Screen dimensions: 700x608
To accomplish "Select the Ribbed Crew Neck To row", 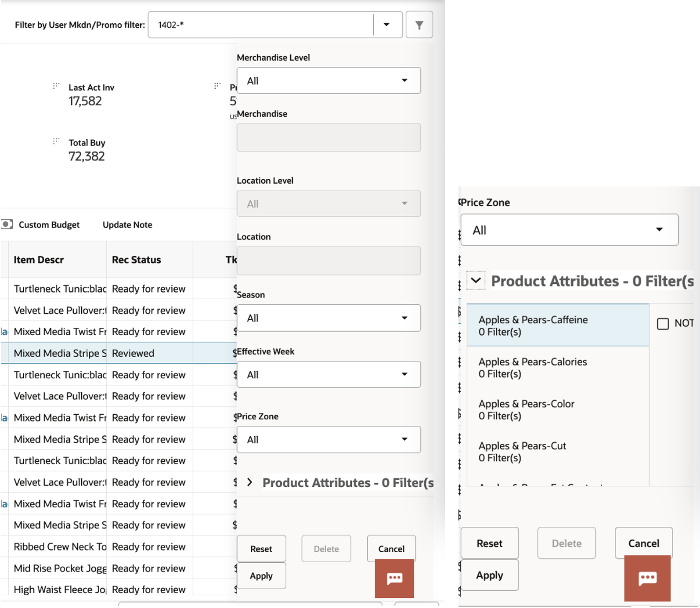I will coord(119,546).
